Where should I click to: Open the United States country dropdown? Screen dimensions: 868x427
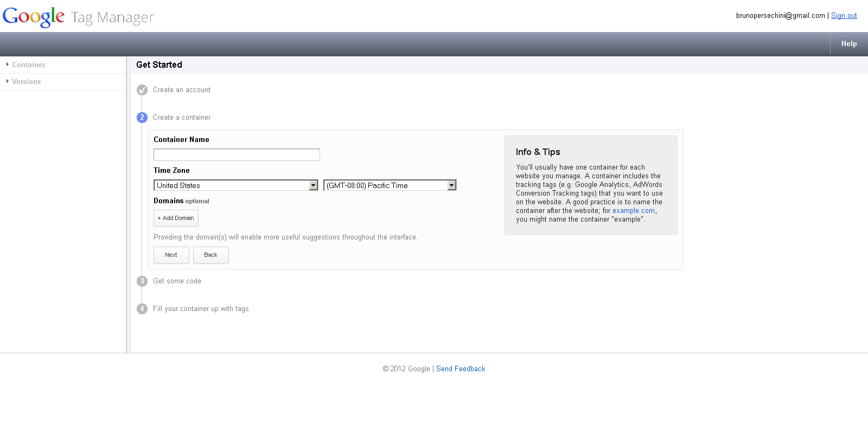click(x=236, y=185)
